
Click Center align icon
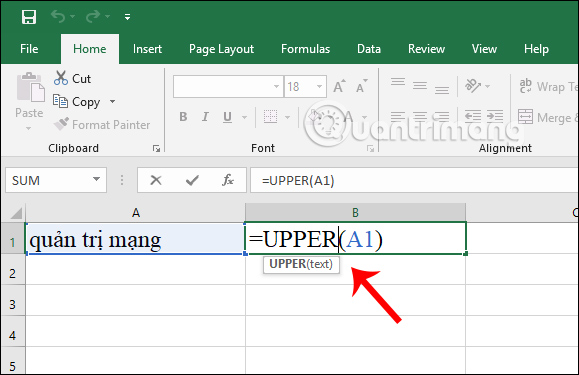pos(420,117)
